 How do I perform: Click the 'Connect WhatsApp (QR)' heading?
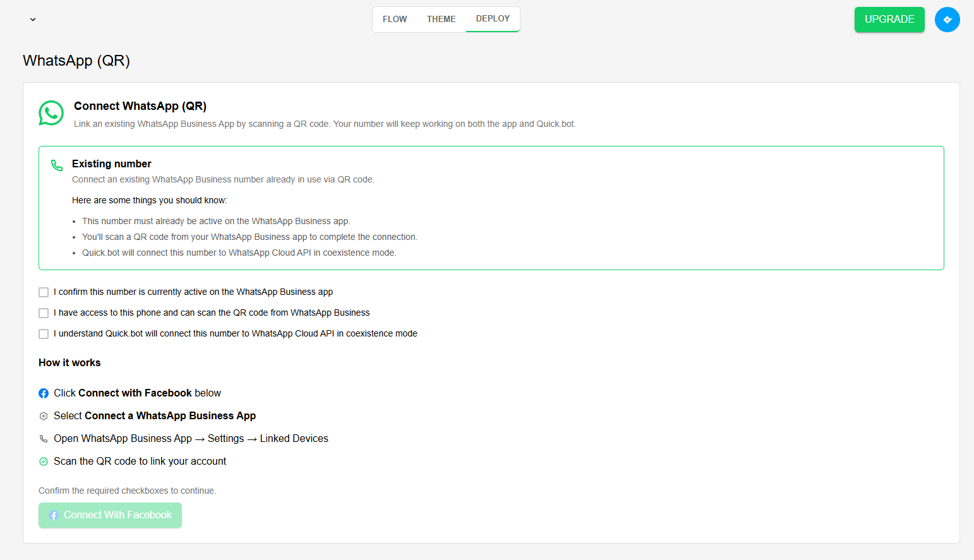[140, 106]
